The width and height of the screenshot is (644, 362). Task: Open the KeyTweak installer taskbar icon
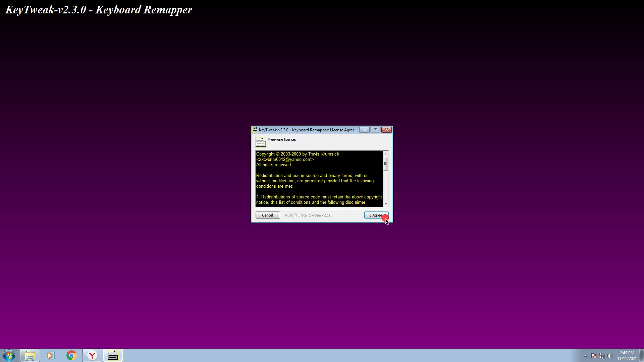pyautogui.click(x=113, y=355)
